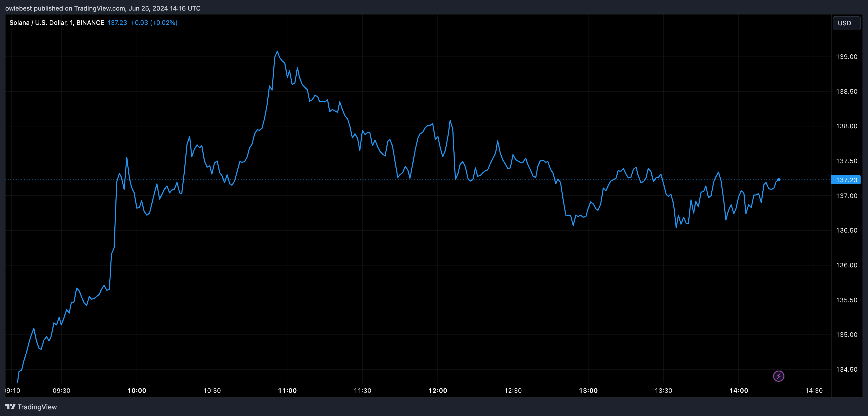Click the 136.00 price axis label
The height and width of the screenshot is (416, 868).
click(x=846, y=265)
